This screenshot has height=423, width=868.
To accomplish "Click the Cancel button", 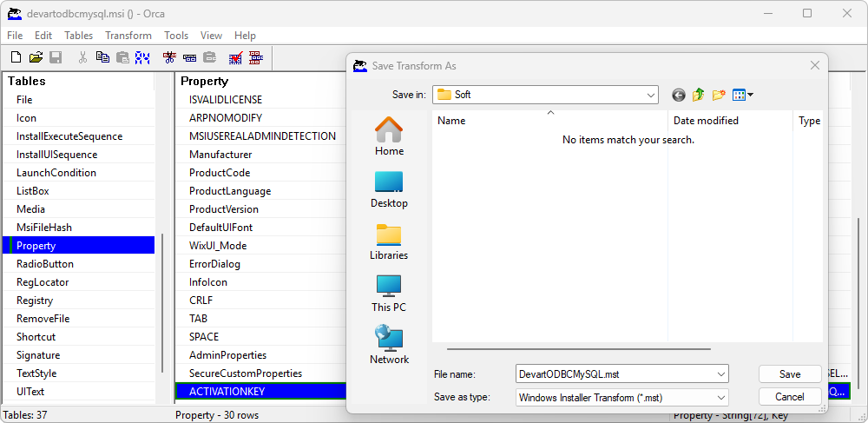I will coord(790,396).
